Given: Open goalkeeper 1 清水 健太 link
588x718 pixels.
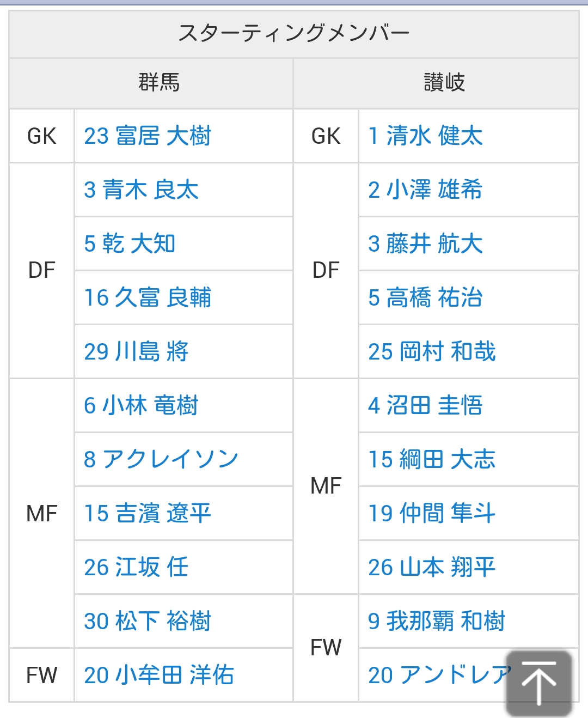Looking at the screenshot, I should [x=425, y=136].
